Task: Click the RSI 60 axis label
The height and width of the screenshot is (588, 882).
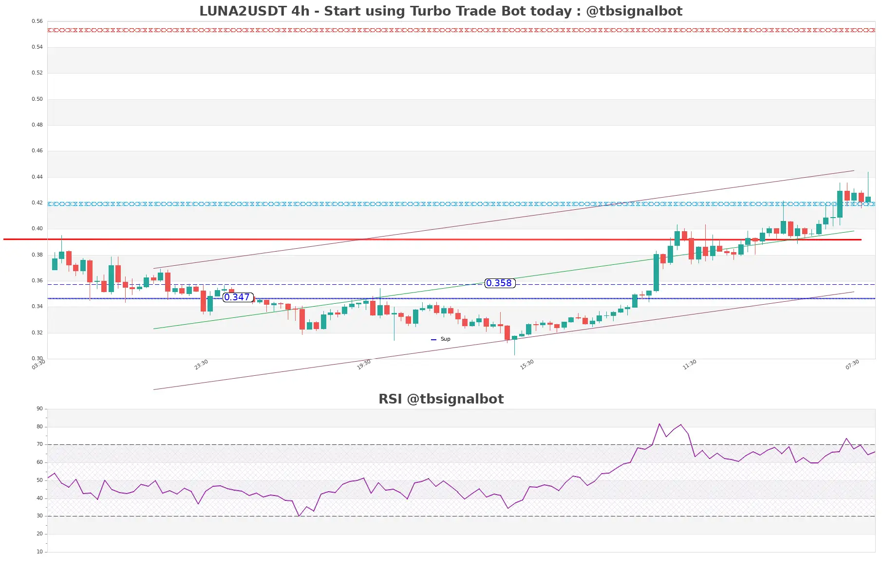Action: pos(39,462)
